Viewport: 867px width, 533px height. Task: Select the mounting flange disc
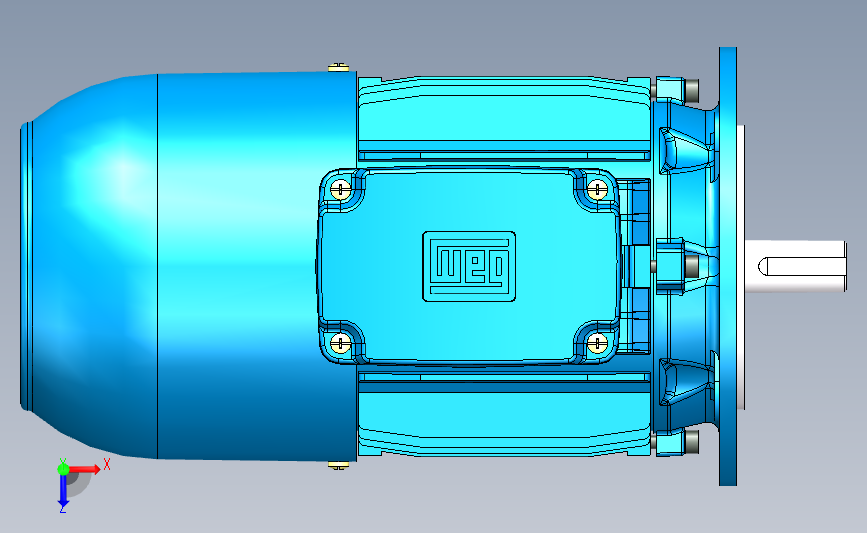(728, 266)
